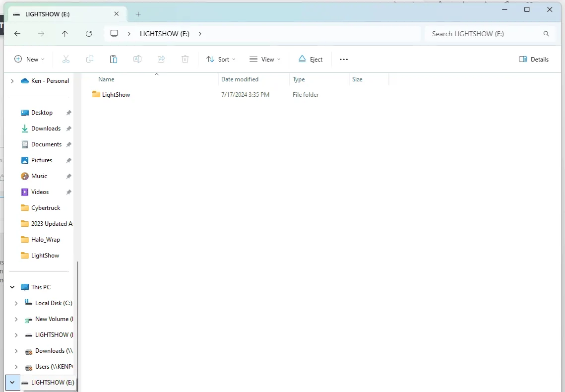This screenshot has width=565, height=392.
Task: Open Music in quick access
Action: pyautogui.click(x=39, y=176)
